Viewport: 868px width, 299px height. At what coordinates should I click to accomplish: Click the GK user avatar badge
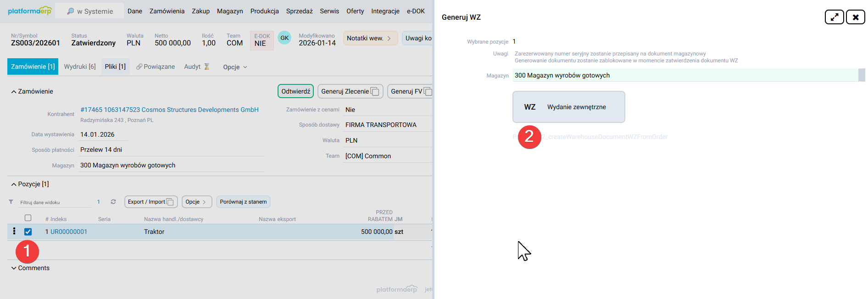pyautogui.click(x=284, y=38)
